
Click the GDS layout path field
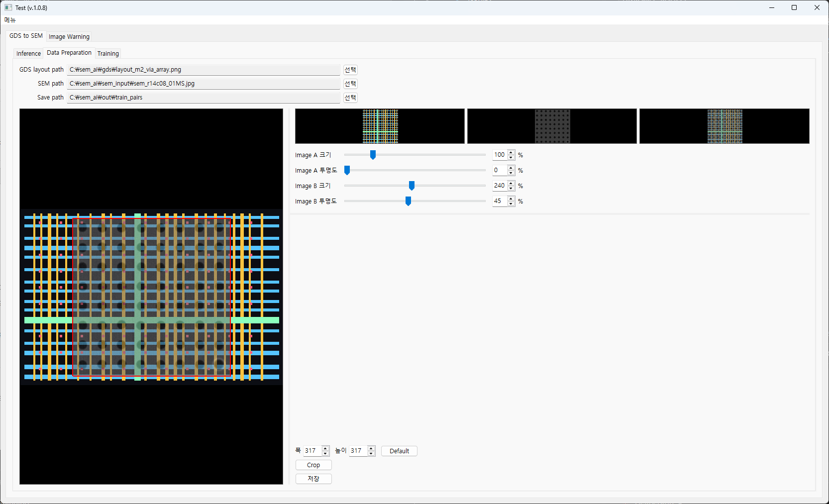pos(204,70)
